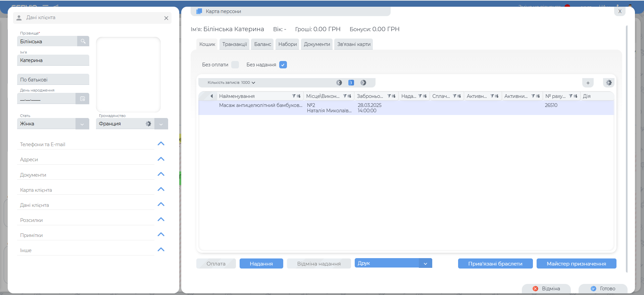The height and width of the screenshot is (295, 644).
Task: Click the citizenship settings gear icon
Action: (148, 124)
